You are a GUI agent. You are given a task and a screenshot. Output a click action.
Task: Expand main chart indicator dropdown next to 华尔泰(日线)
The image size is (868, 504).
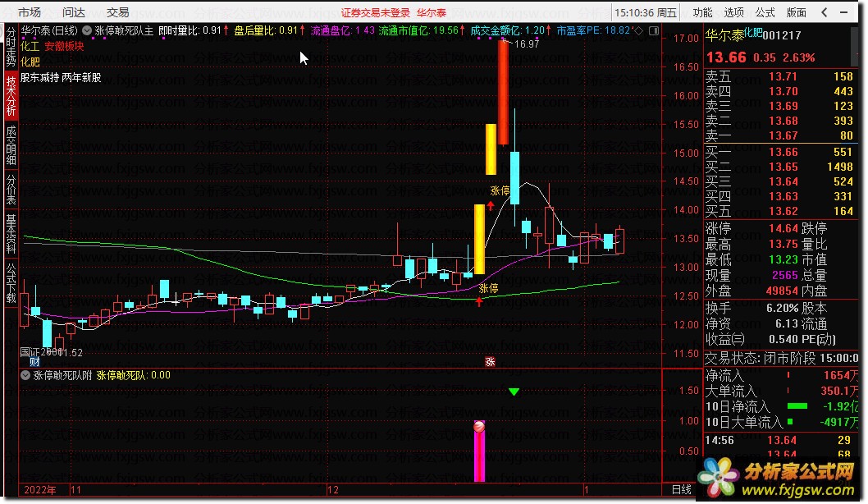click(x=87, y=30)
